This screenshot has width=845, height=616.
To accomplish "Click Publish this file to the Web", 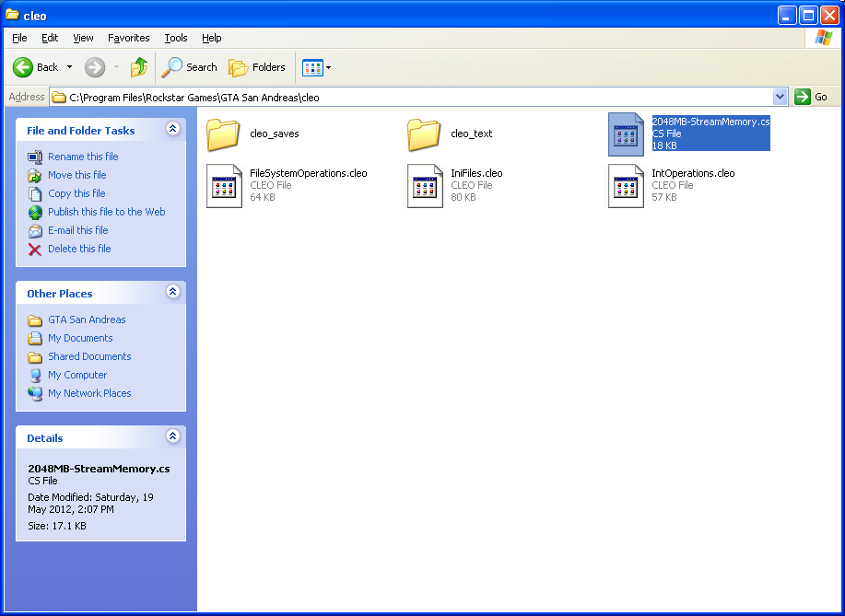I will click(107, 212).
